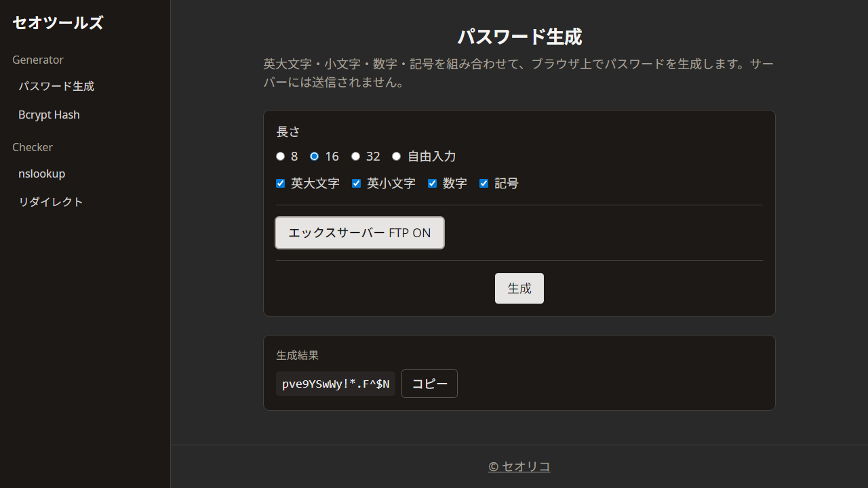Disable the 英小文字 lowercase checkbox

[x=356, y=183]
